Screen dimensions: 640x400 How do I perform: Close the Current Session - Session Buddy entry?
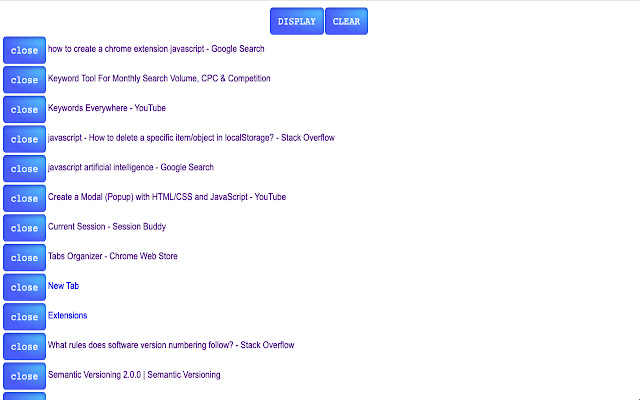click(24, 228)
